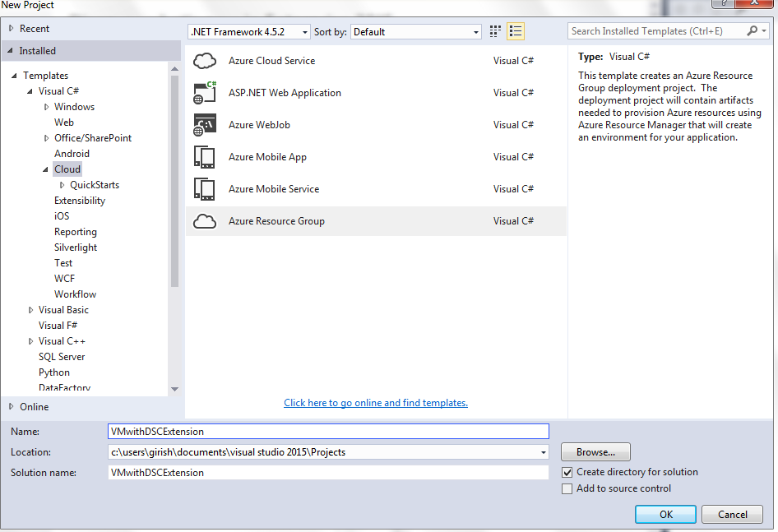
Task: Select the Azure Mobile Service template name
Action: click(x=274, y=189)
